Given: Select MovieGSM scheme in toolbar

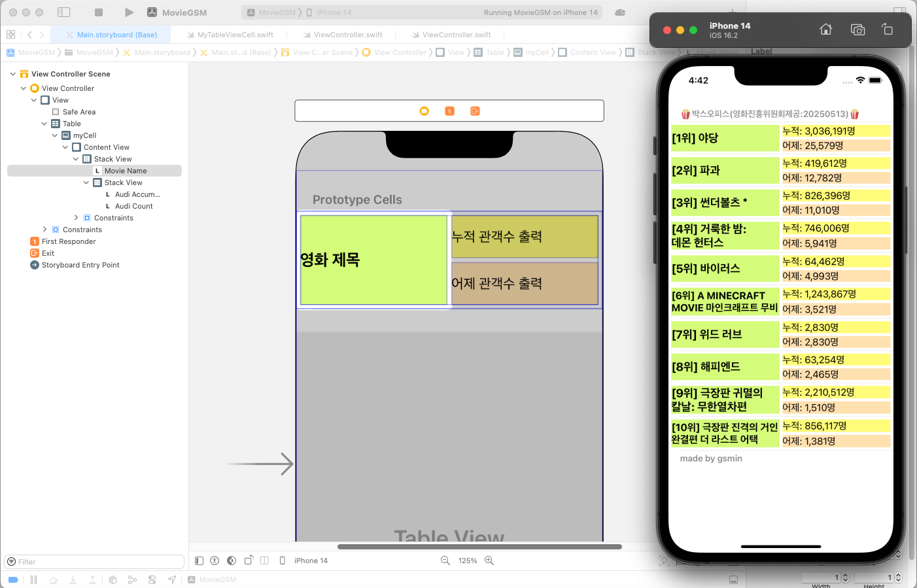Looking at the screenshot, I should (271, 12).
